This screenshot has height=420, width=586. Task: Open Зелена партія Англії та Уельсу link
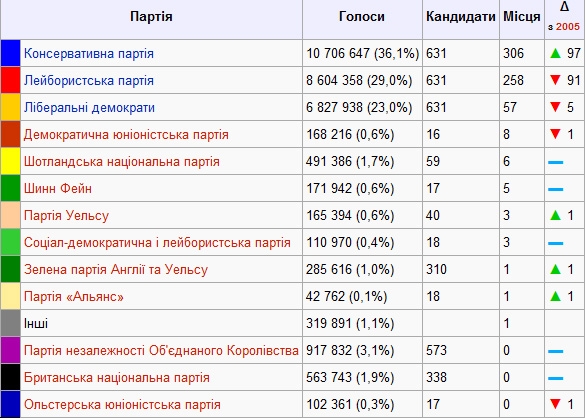coord(116,270)
